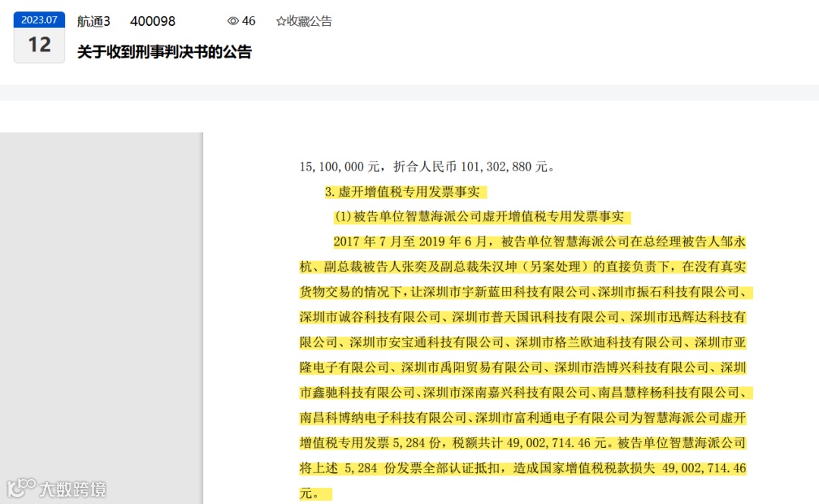This screenshot has height=504, width=819.
Task: Click line starting 隆电子有限公司
Action: (522, 367)
